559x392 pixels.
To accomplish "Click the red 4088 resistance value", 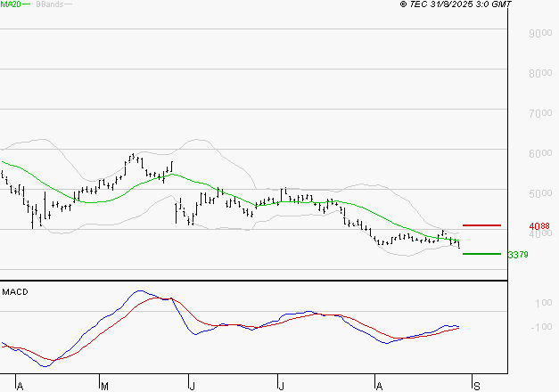I will click(539, 226).
